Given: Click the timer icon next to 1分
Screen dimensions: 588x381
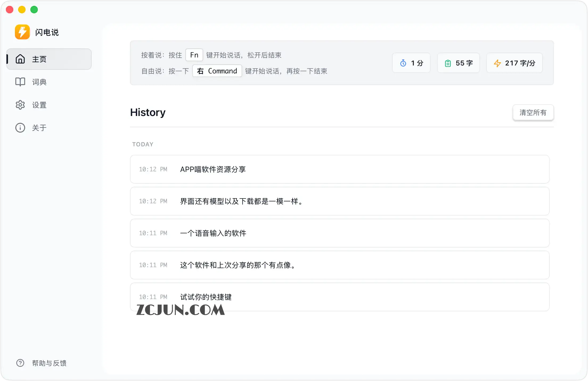Looking at the screenshot, I should pos(403,63).
